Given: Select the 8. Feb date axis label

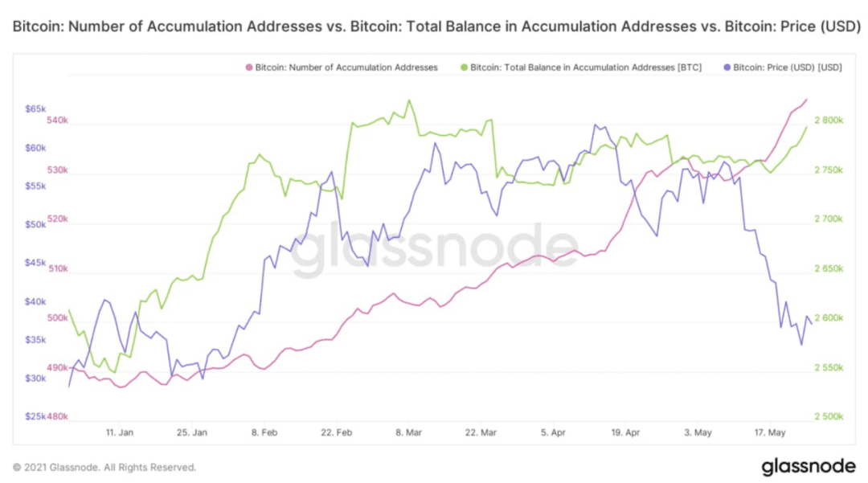Looking at the screenshot, I should click(x=264, y=432).
